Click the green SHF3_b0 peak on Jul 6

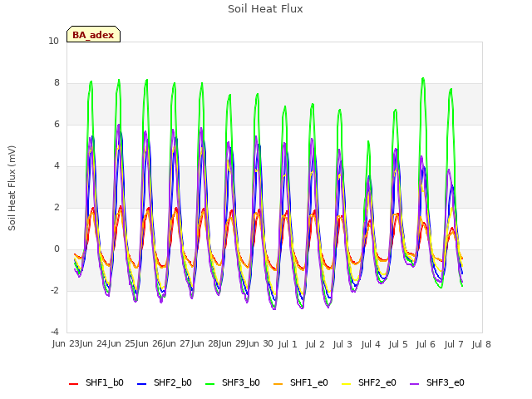(423, 78)
